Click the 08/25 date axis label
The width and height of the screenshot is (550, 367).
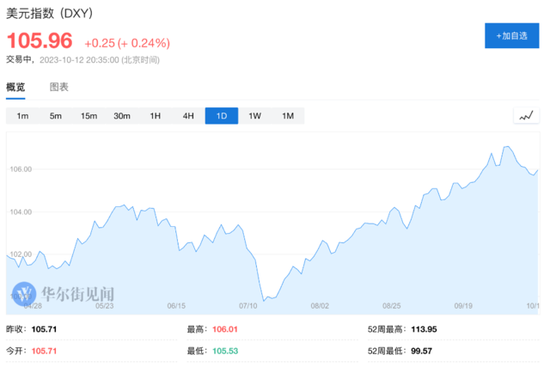tap(391, 306)
